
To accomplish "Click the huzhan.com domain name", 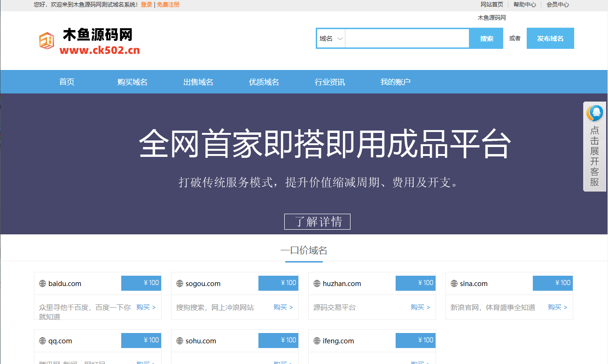I will pos(342,284).
